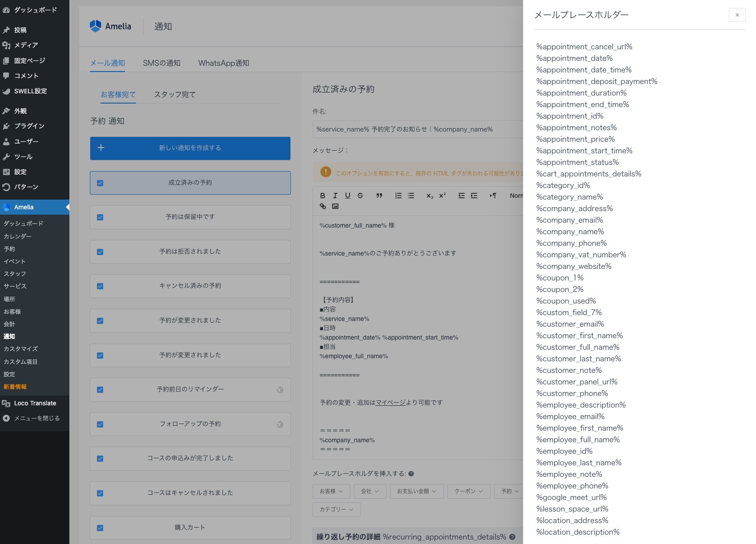Disable the キャンセル済みの予約 notification checkbox

pos(100,286)
